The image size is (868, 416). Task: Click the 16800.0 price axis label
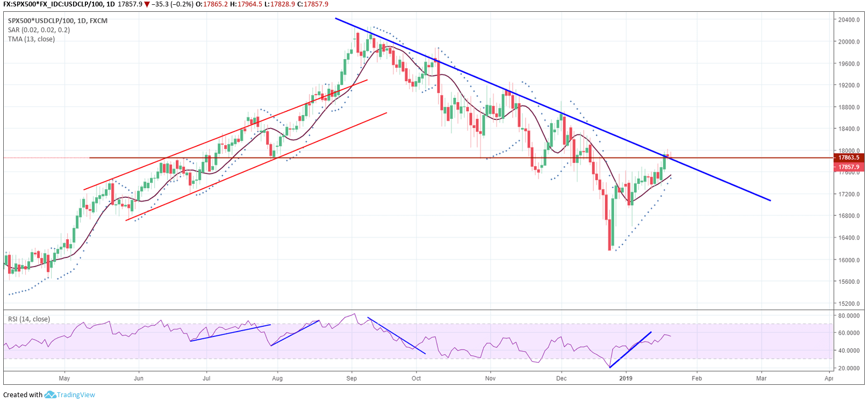[x=849, y=216]
